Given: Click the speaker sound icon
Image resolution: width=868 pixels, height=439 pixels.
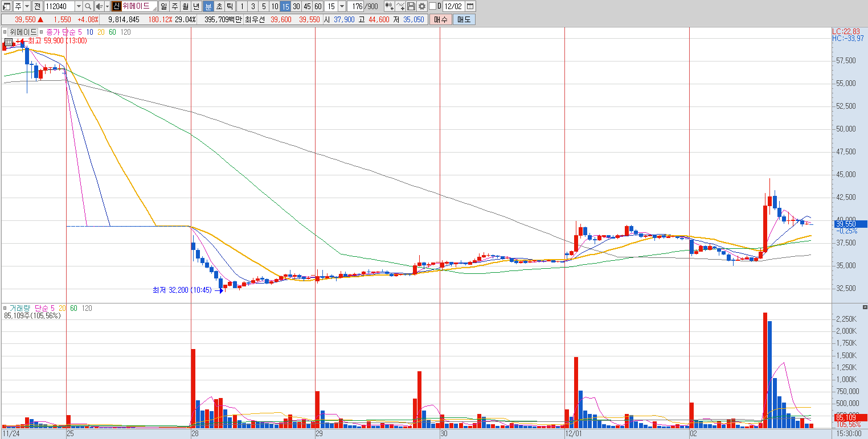Looking at the screenshot, I should tap(99, 6).
